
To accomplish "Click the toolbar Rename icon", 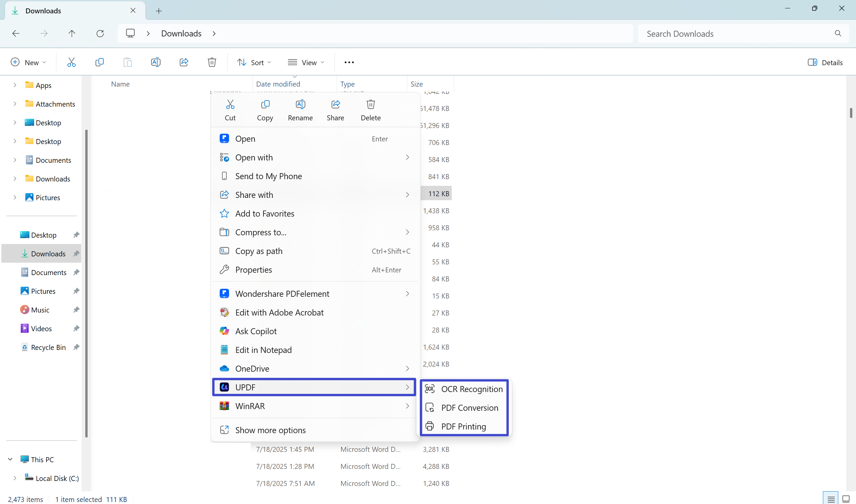I will click(155, 62).
